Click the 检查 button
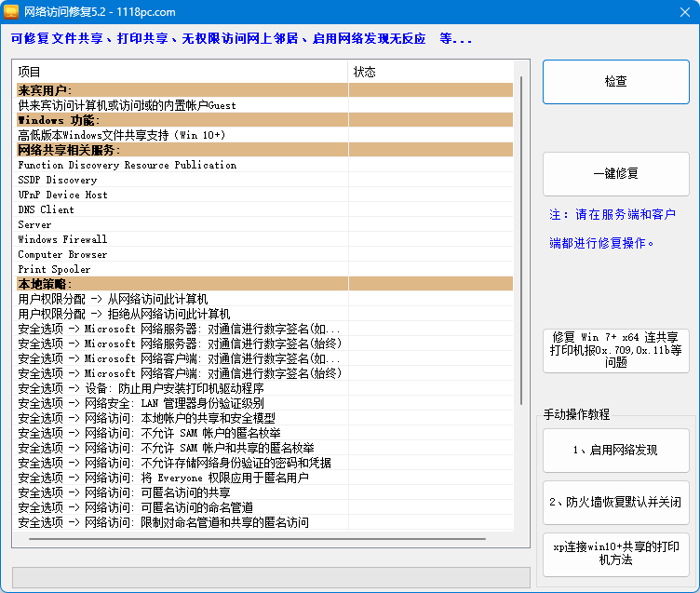Viewport: 700px width, 593px height. point(615,82)
